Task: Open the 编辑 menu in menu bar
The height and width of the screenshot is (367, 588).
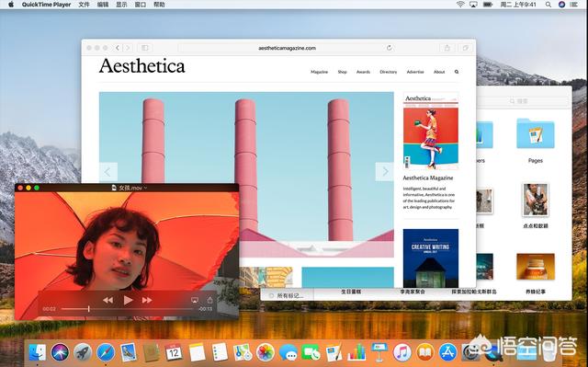Action: tap(103, 5)
